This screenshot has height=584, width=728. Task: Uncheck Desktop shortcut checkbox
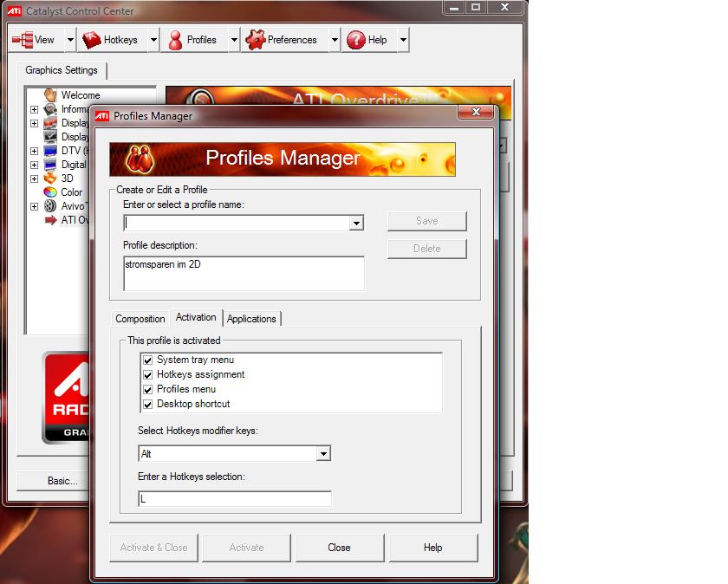148,405
